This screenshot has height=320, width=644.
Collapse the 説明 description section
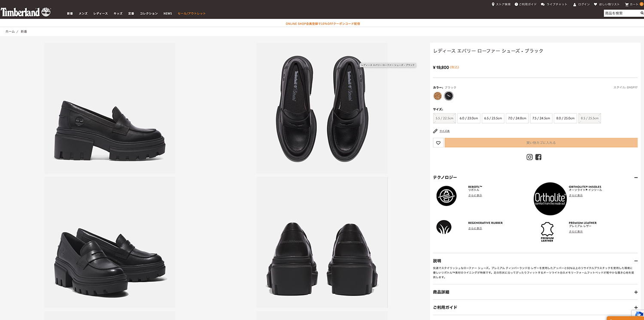coord(636,261)
